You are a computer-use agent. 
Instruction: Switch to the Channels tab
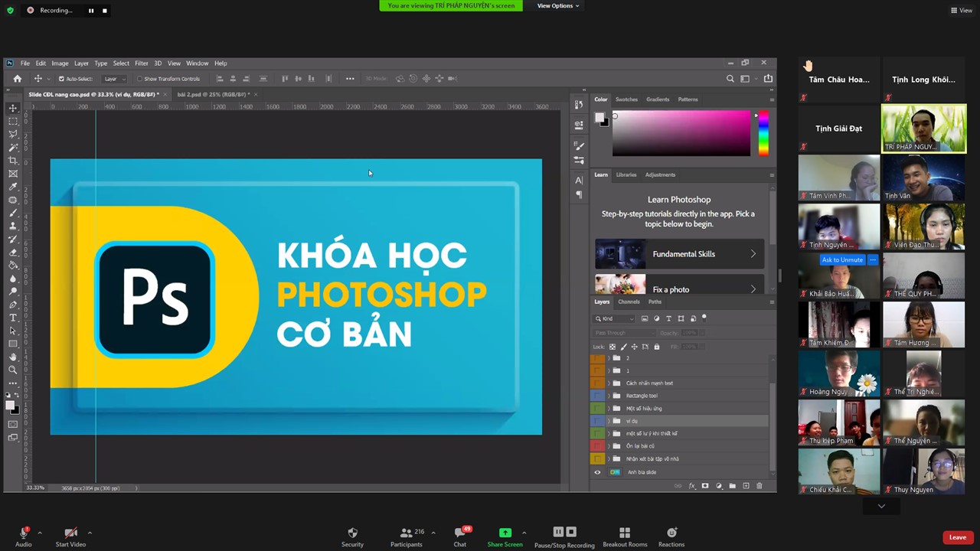pos(629,302)
